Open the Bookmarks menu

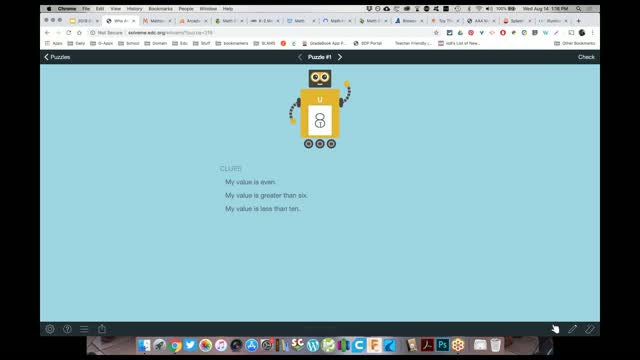click(160, 9)
